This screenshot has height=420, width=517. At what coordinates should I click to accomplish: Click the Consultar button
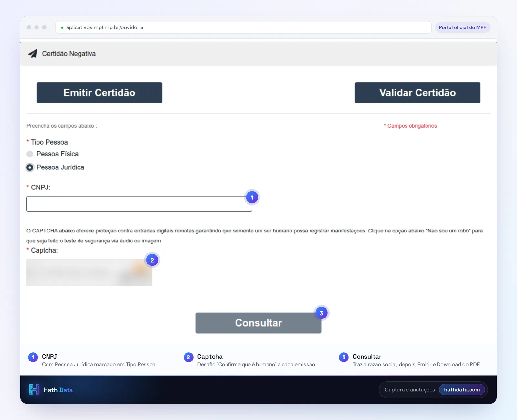click(258, 323)
